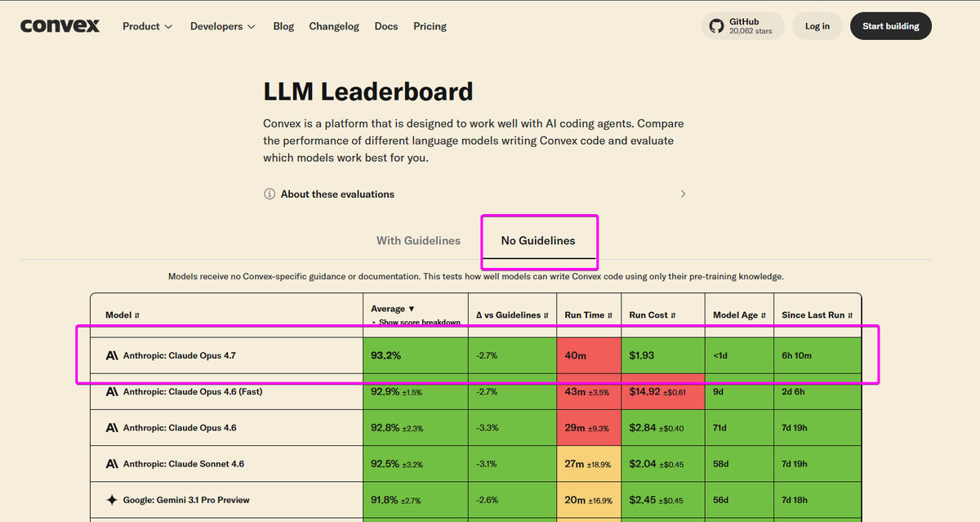Click Anthropic: Claude Opus 4.6 (Fast) model name
The height and width of the screenshot is (522, 980).
click(193, 392)
